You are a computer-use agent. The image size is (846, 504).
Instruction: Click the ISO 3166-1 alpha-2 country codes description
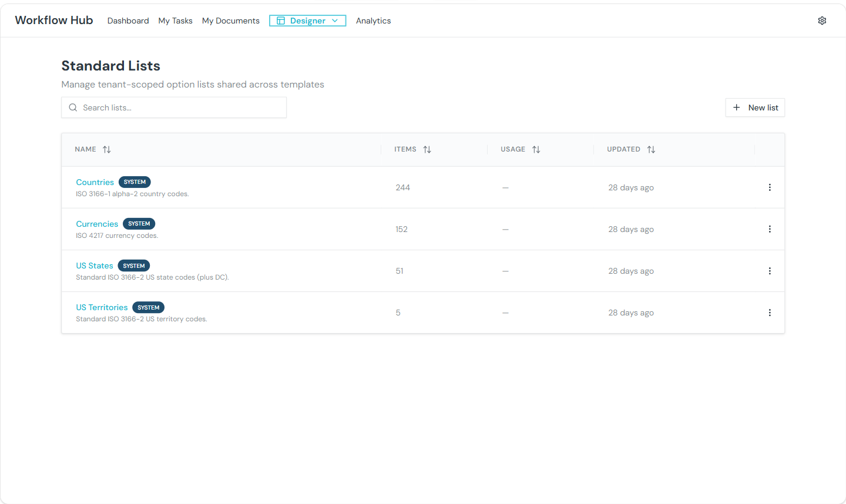132,194
